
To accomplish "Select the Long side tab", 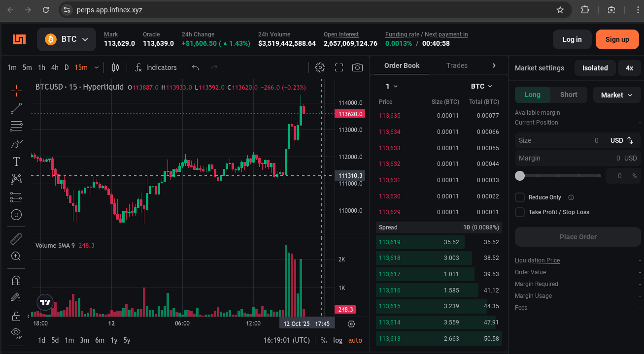I will (x=532, y=95).
